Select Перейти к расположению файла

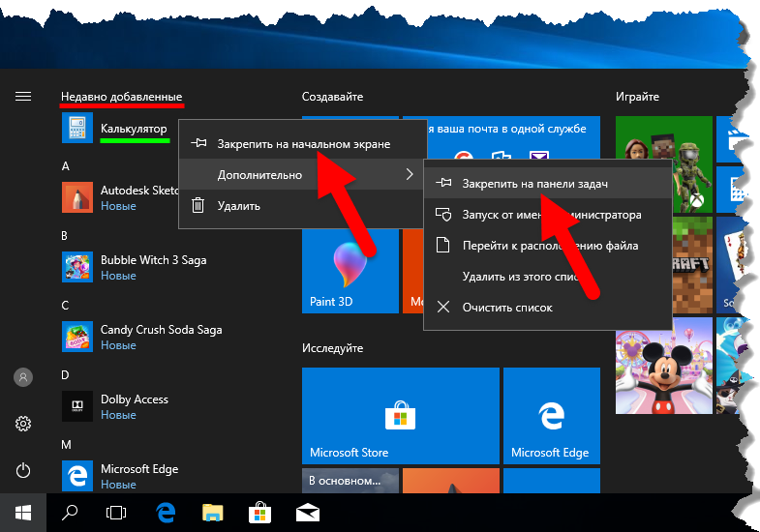548,246
